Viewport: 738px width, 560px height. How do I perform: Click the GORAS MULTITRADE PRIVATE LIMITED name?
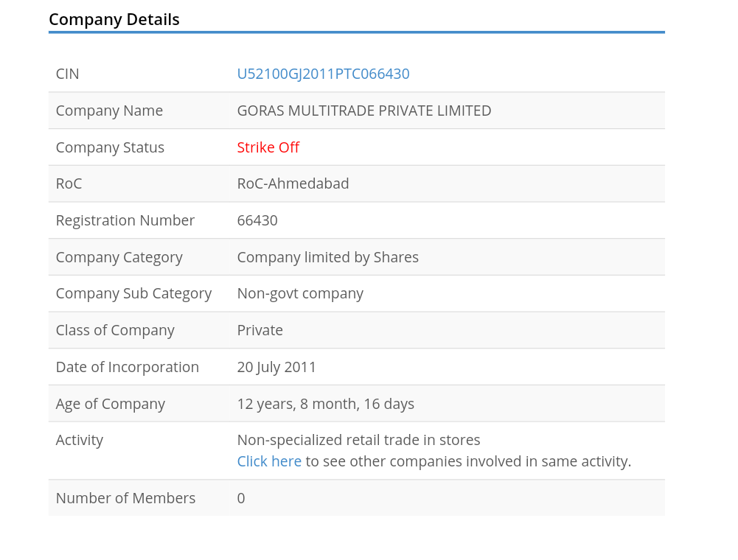coord(363,111)
